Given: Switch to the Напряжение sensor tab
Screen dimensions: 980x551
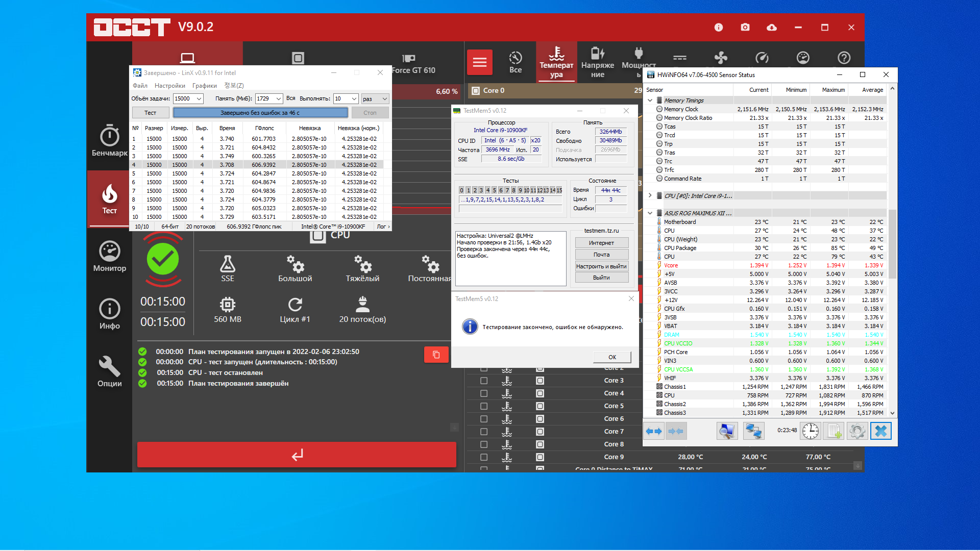Looking at the screenshot, I should point(597,62).
